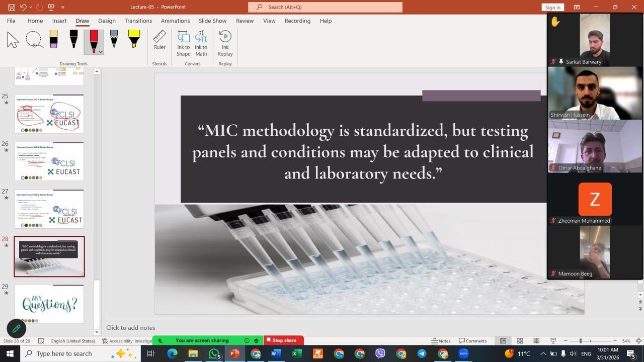Toggle the Ruler stencil
The width and height of the screenshot is (644, 362).
(159, 40)
